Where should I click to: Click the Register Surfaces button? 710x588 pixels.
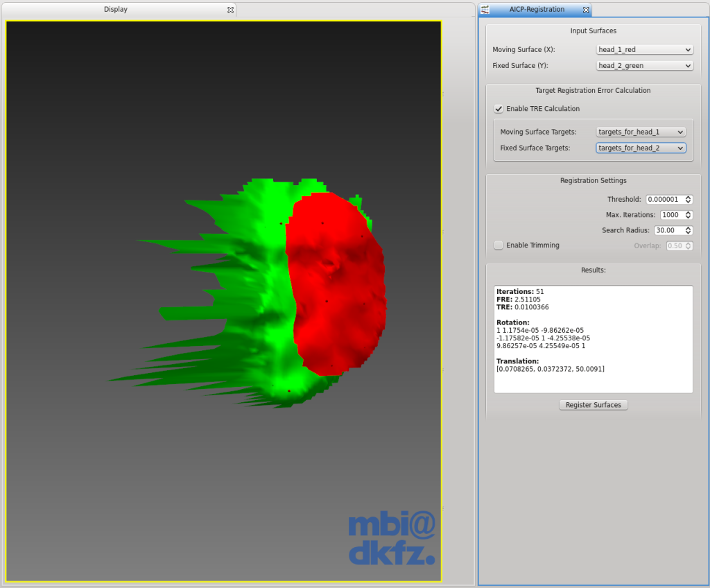coord(594,405)
